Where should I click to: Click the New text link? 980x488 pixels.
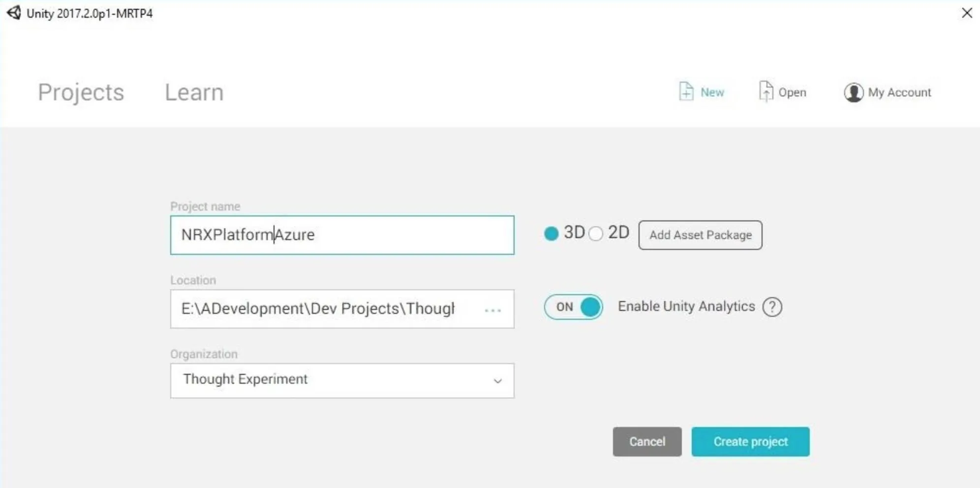pyautogui.click(x=712, y=92)
